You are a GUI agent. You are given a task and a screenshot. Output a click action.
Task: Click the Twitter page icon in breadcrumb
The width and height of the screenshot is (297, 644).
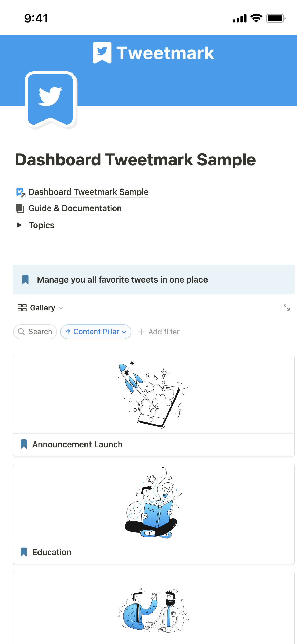(20, 192)
